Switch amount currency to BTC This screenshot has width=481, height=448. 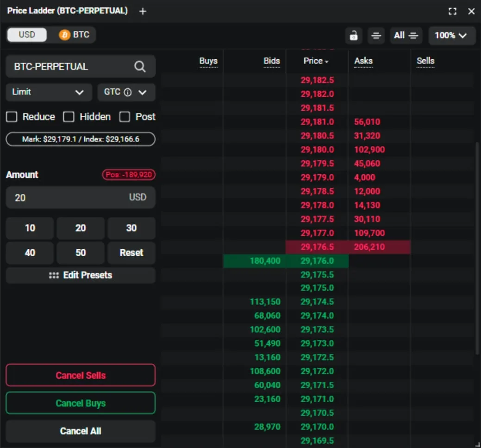click(75, 35)
